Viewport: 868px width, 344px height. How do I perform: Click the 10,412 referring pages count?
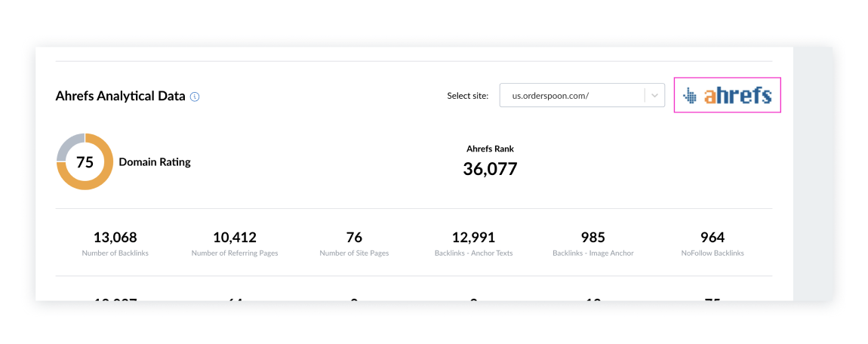[x=235, y=238]
